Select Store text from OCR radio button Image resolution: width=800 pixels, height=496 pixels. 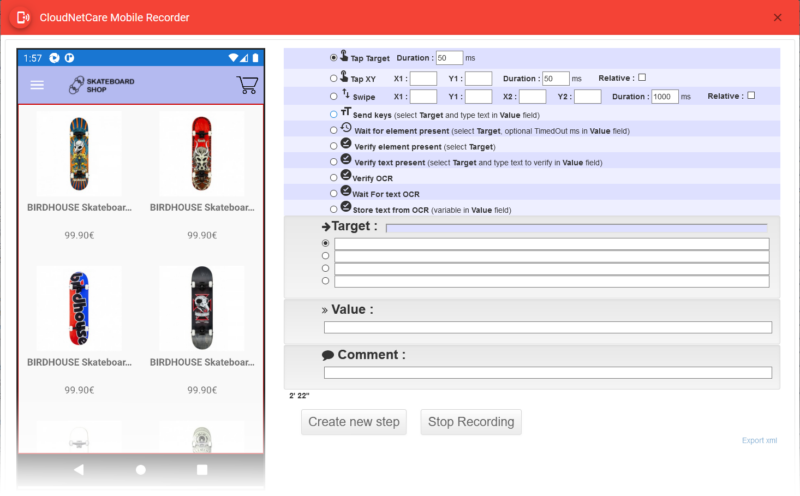(333, 210)
